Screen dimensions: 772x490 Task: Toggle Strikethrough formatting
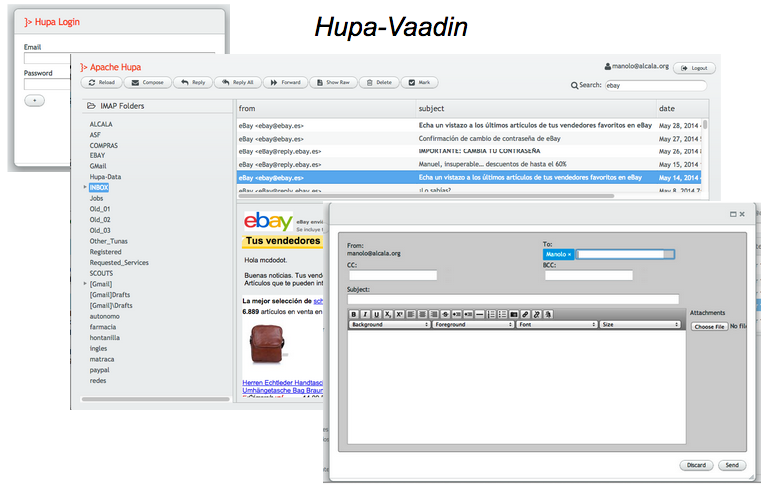[445, 314]
